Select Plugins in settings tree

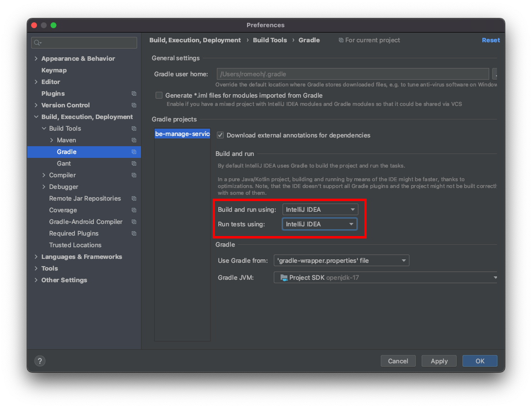point(53,94)
